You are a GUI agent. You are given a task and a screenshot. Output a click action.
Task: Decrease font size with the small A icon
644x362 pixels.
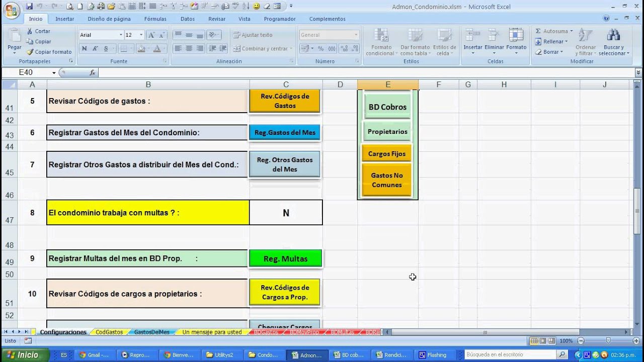pyautogui.click(x=162, y=35)
